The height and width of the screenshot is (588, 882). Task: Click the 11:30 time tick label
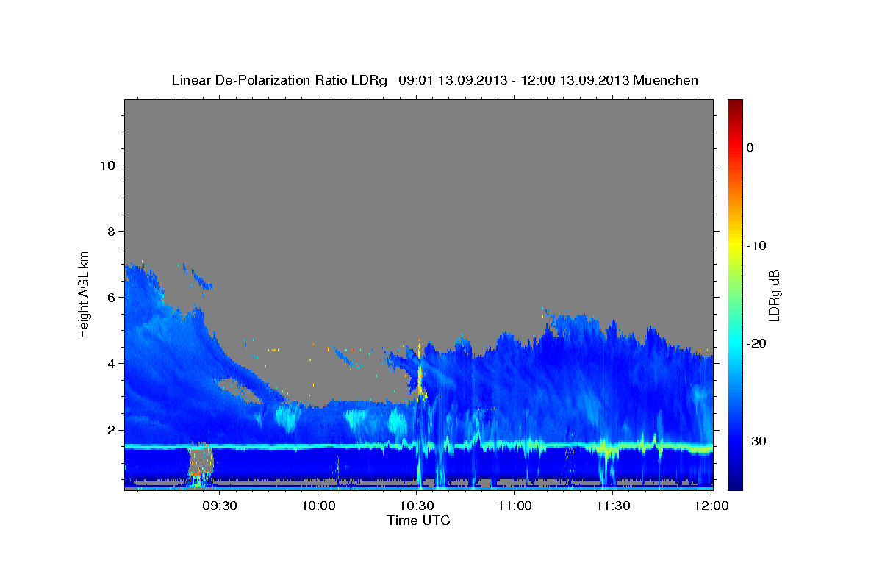click(613, 506)
